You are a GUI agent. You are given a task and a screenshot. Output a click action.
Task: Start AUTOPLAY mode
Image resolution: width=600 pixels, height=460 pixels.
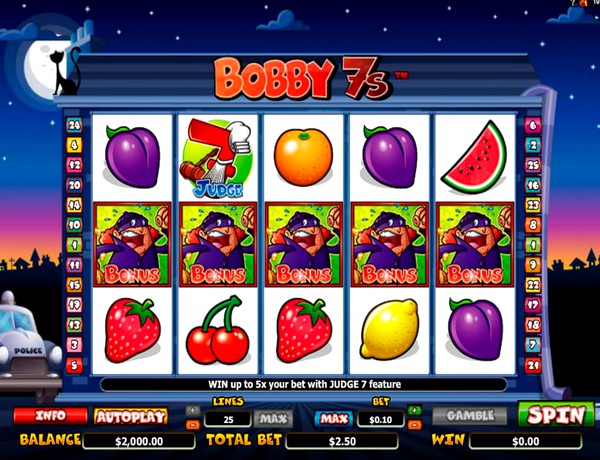[131, 416]
